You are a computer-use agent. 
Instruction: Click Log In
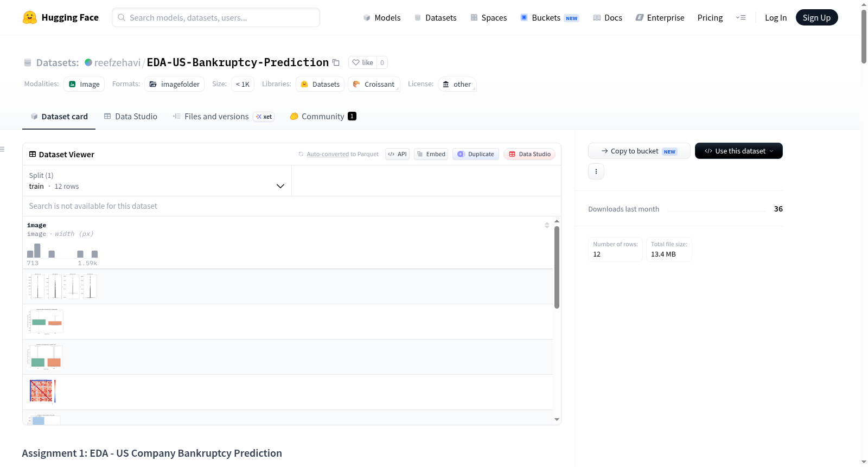point(776,17)
